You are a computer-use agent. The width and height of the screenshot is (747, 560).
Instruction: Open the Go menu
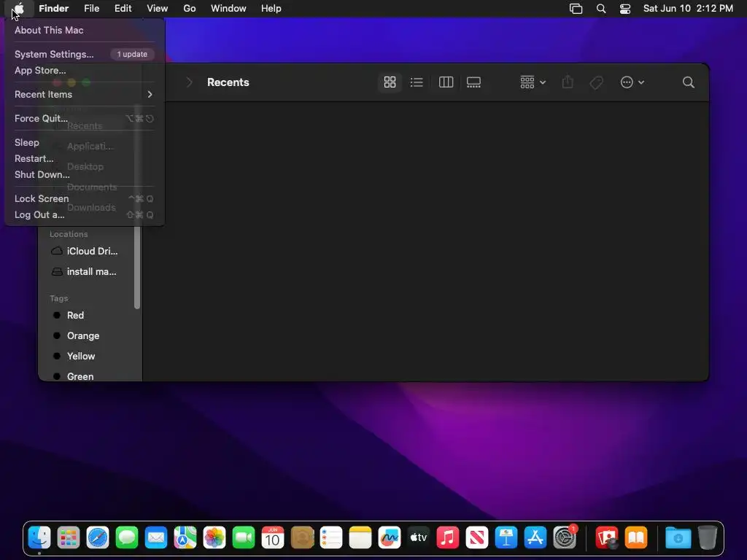tap(190, 8)
